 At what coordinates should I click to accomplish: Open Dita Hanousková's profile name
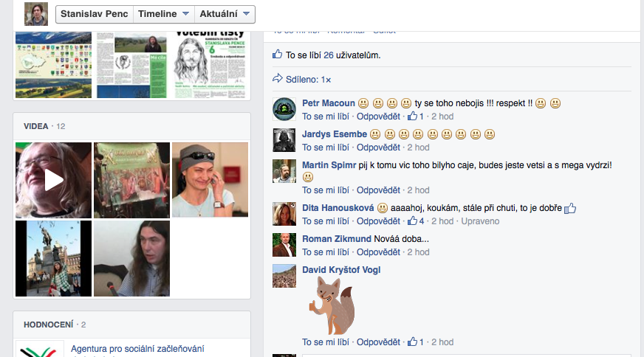[338, 208]
